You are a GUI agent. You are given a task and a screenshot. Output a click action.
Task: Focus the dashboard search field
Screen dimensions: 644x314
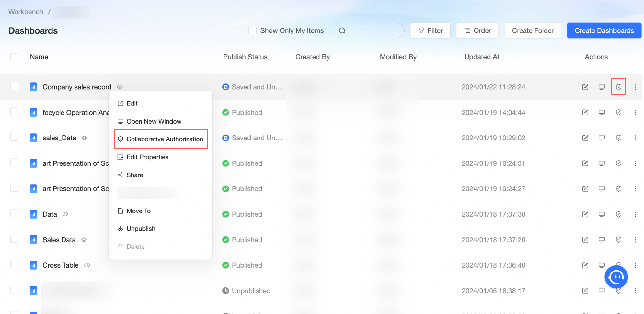click(369, 30)
